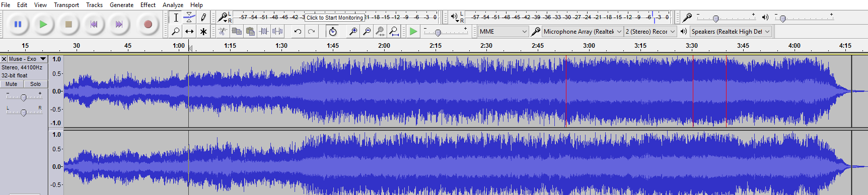Open the MME audio host dropdown
The height and width of the screenshot is (195, 868).
point(502,31)
